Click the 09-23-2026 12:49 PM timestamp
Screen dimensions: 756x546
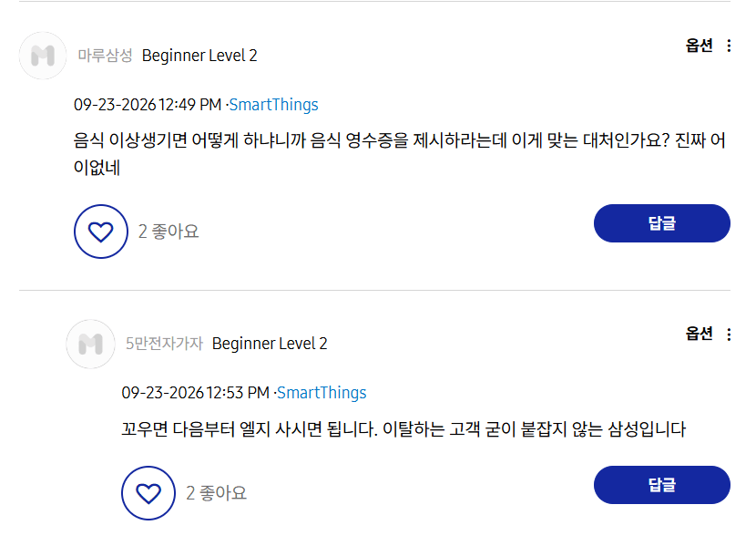(x=148, y=105)
